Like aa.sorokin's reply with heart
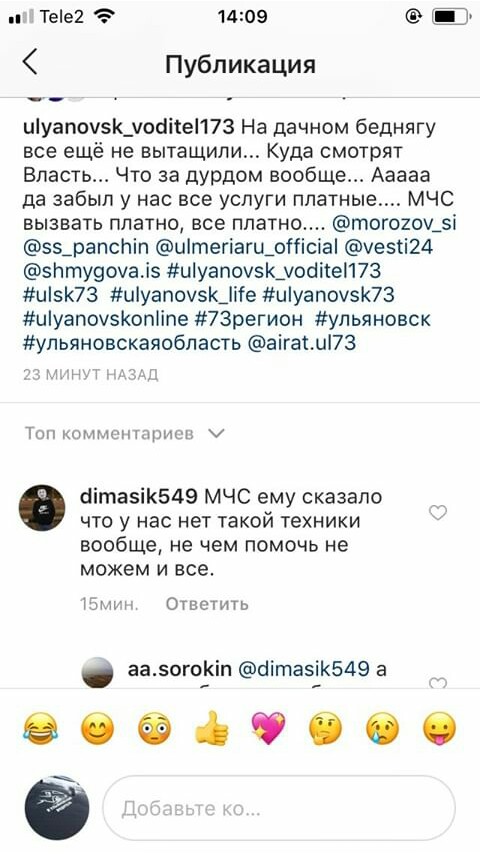Screen dimensions: 480x854 click(438, 682)
